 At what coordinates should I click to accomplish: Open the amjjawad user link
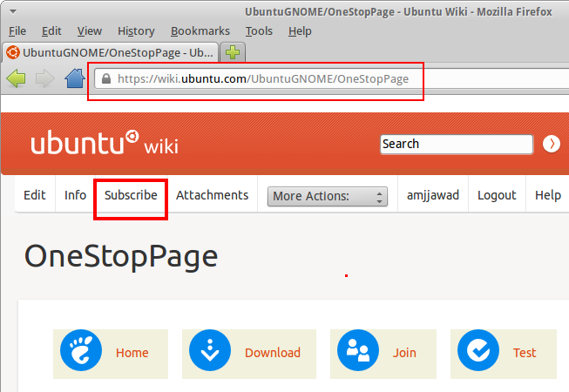(x=432, y=195)
